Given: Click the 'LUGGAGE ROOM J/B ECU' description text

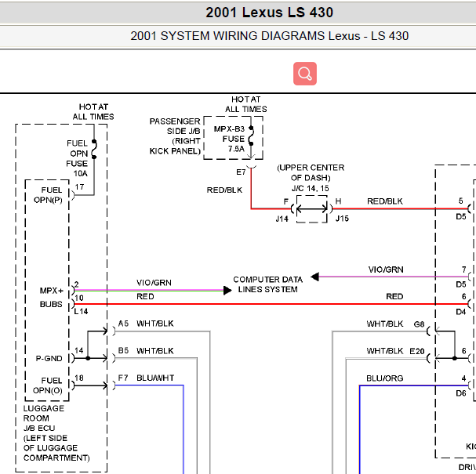Looking at the screenshot, I should 56,433.
